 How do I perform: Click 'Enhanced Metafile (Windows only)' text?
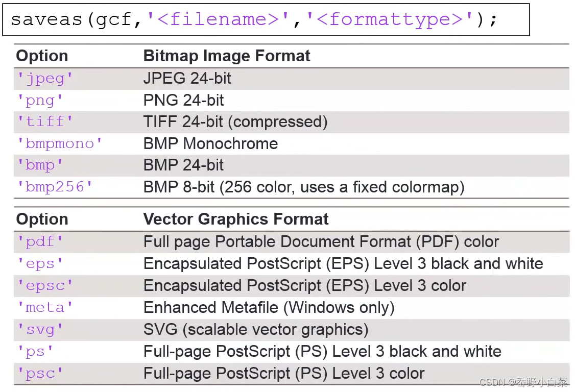(x=269, y=308)
